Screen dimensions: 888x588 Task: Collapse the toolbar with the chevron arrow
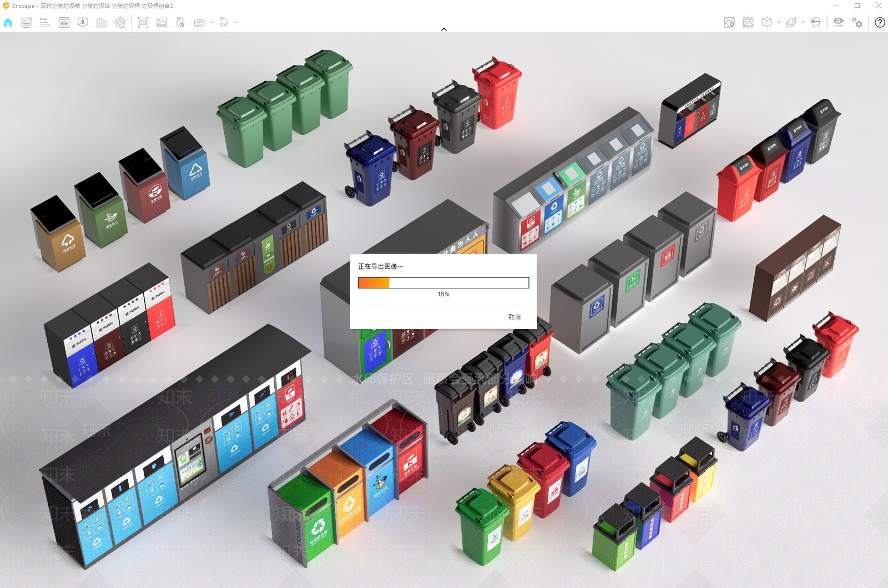(444, 29)
